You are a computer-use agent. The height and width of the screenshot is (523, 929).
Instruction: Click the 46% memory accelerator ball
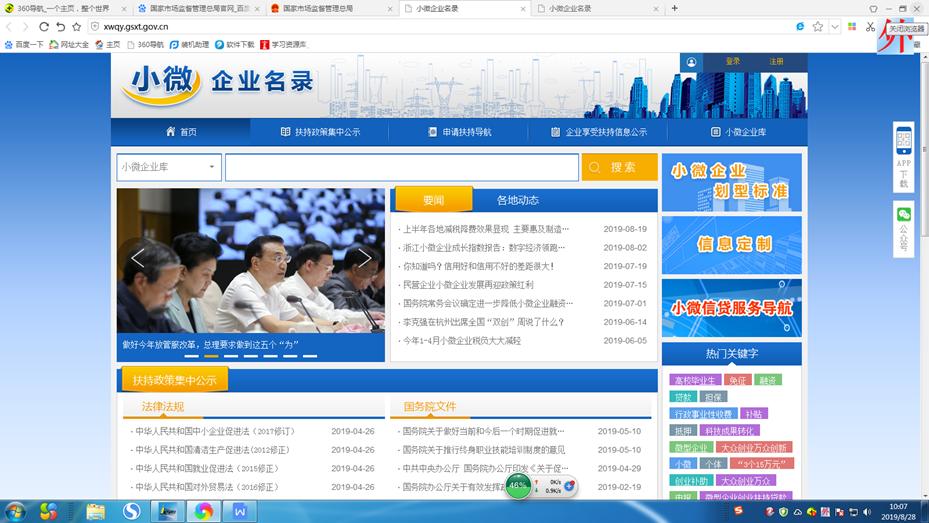tap(518, 485)
